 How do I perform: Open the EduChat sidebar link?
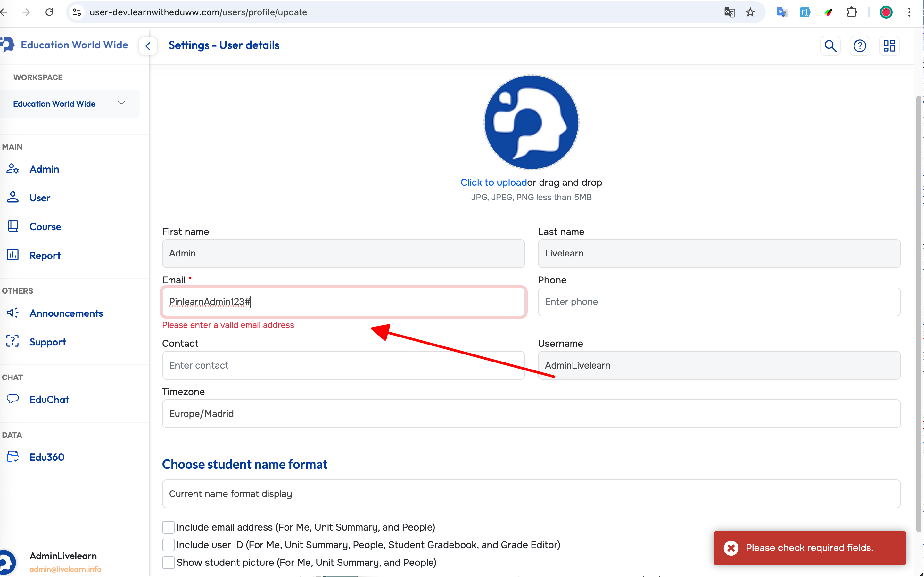[x=49, y=400]
